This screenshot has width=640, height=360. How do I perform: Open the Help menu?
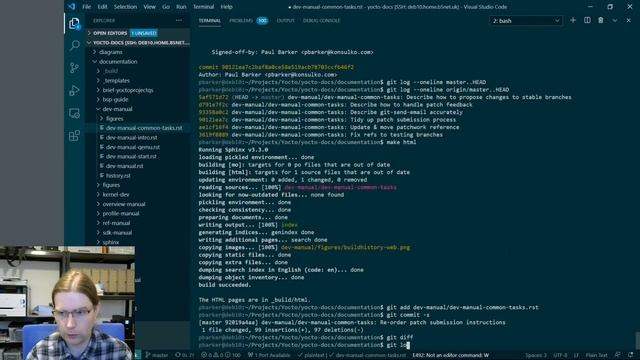coord(227,7)
